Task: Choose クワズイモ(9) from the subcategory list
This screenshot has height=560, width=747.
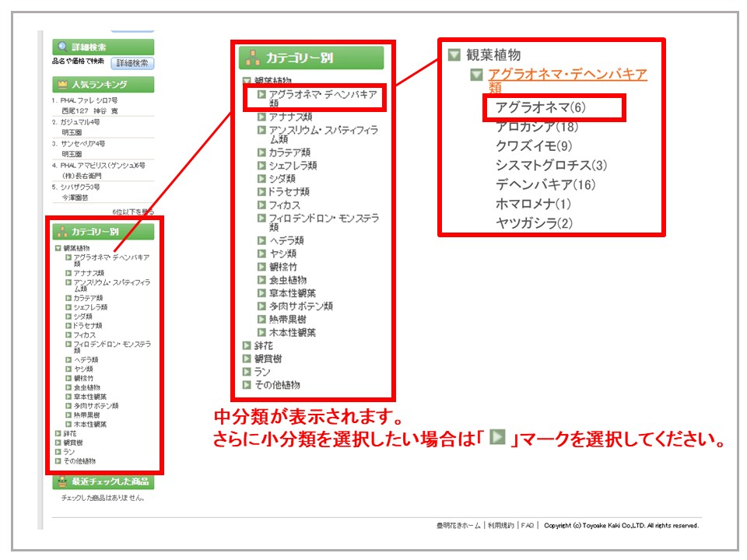Action: click(x=533, y=145)
